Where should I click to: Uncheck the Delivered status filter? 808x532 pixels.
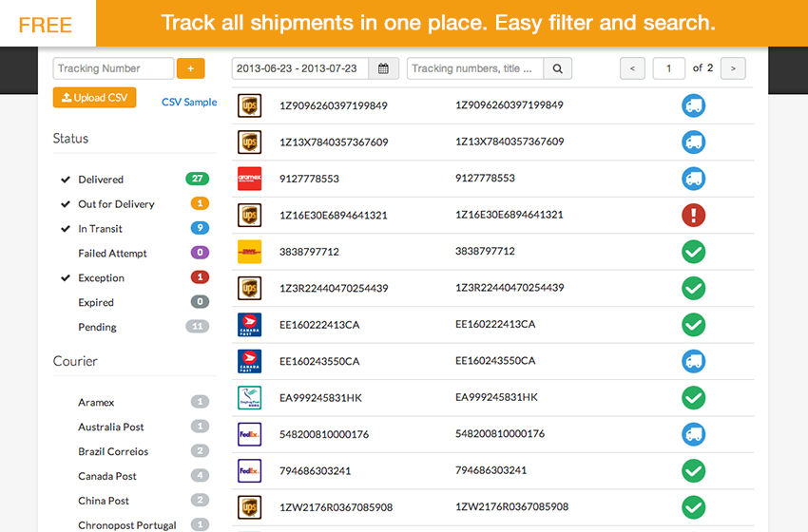[101, 180]
